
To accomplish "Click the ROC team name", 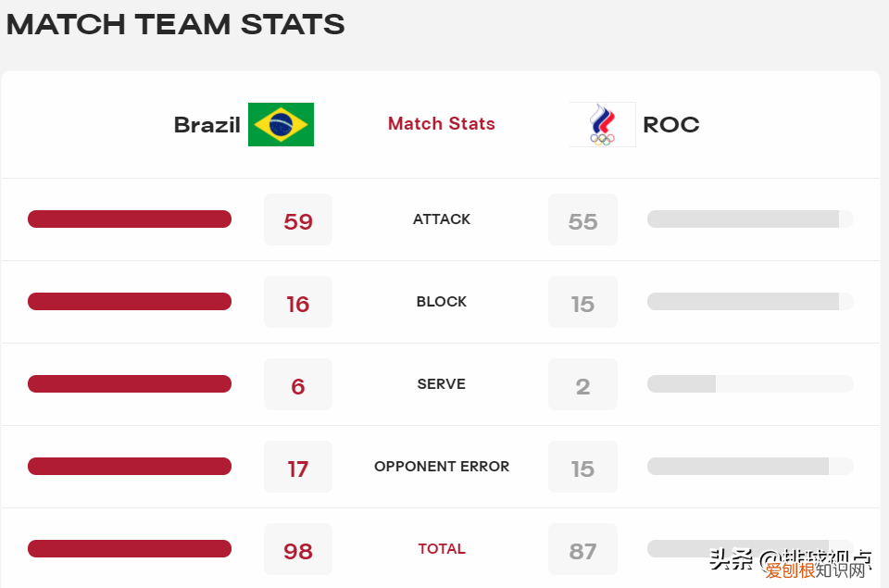I will pyautogui.click(x=670, y=125).
